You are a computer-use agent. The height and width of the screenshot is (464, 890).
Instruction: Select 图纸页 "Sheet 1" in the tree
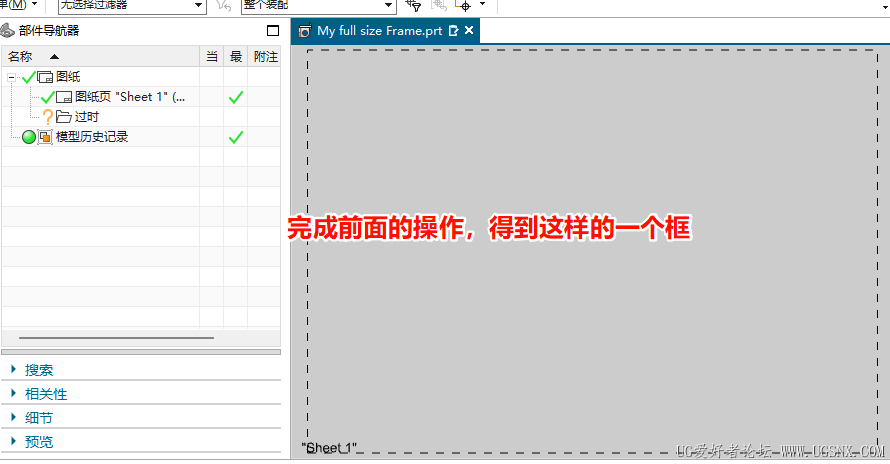[x=130, y=97]
